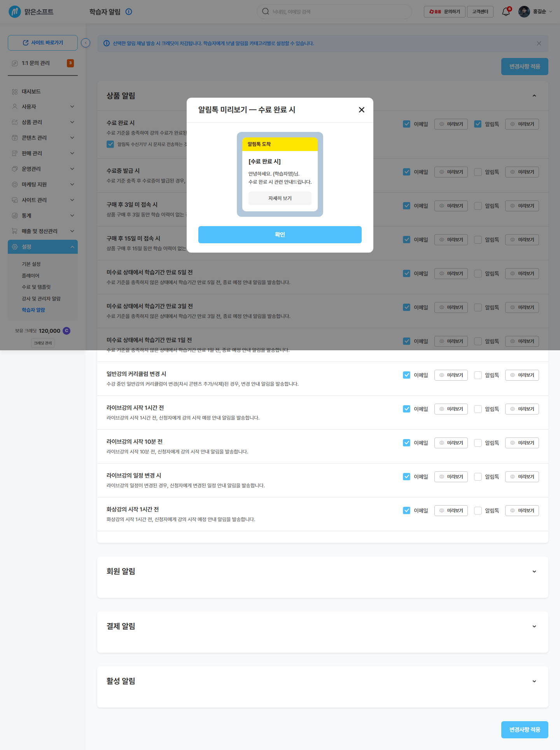
Task: Open 학습자 알람 submenu
Action: pyautogui.click(x=33, y=310)
